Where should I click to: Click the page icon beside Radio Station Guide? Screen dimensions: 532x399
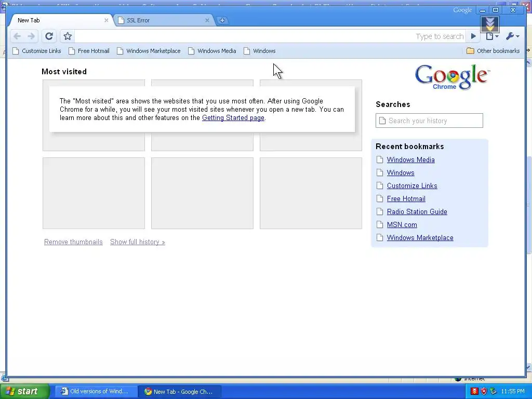point(380,212)
